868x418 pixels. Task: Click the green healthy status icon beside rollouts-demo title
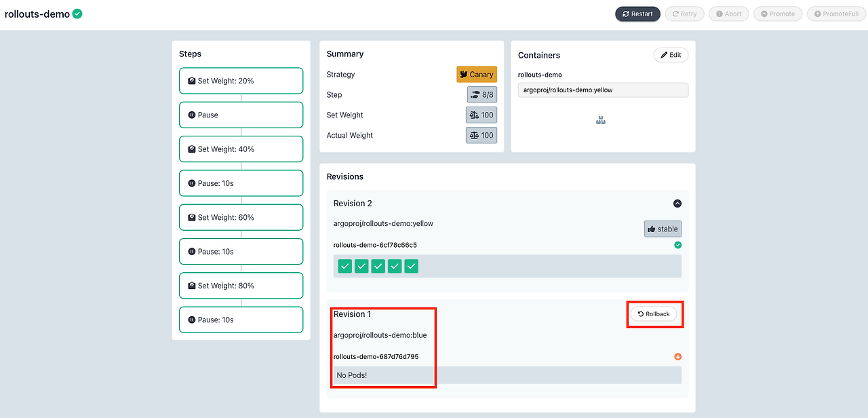(x=77, y=13)
